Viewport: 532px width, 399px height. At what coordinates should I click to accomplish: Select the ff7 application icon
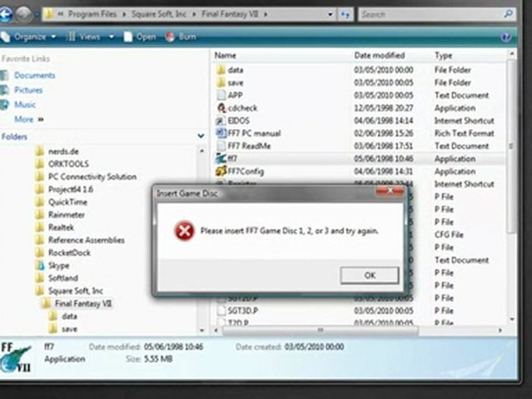[x=221, y=158]
